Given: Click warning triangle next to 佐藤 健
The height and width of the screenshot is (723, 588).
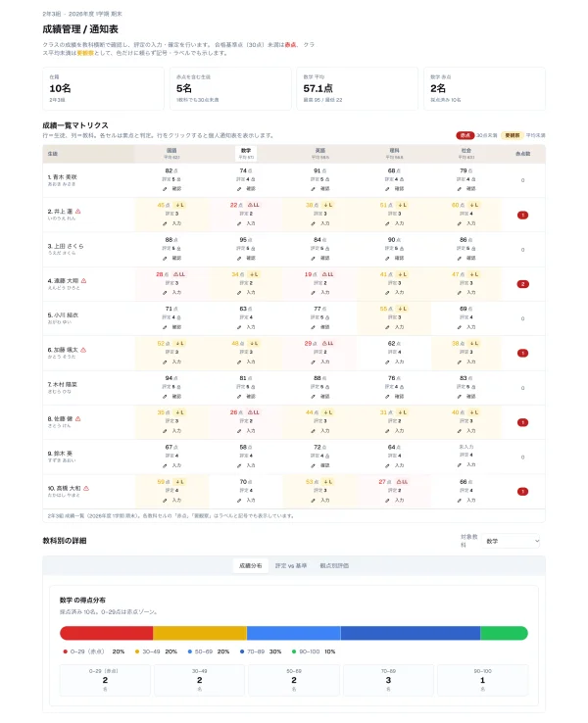Looking at the screenshot, I should [x=78, y=418].
